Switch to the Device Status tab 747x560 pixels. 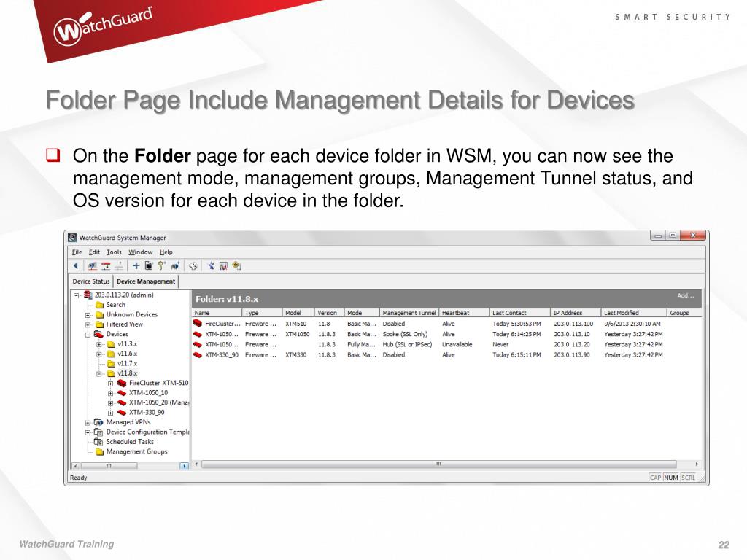[x=91, y=281]
